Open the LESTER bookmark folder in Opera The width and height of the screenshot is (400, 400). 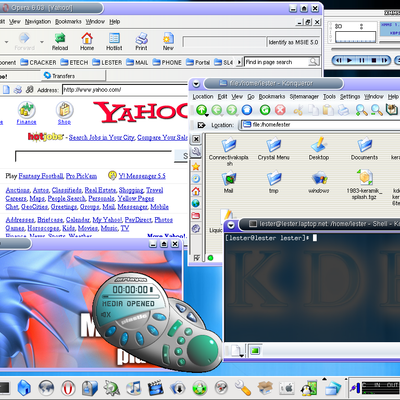(107, 62)
